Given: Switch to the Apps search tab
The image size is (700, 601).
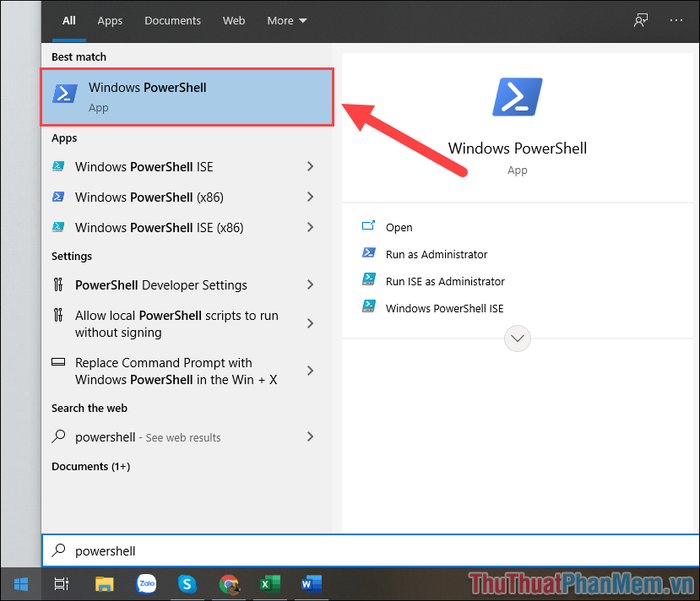Looking at the screenshot, I should click(110, 21).
